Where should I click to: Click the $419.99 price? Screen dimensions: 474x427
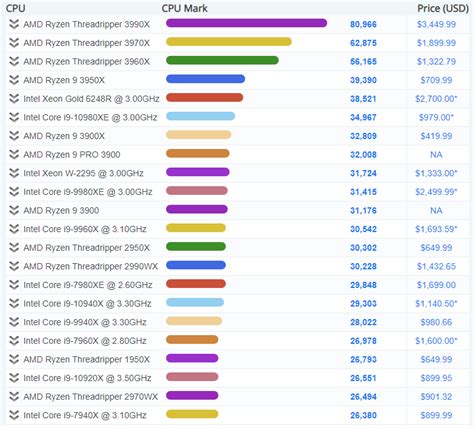(436, 136)
